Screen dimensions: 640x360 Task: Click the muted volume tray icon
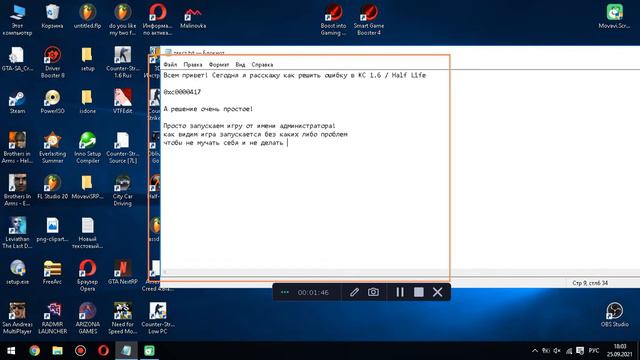tap(557, 351)
